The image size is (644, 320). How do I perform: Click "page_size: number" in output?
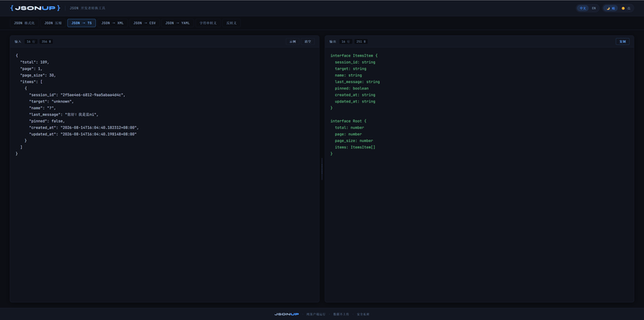[354, 141]
